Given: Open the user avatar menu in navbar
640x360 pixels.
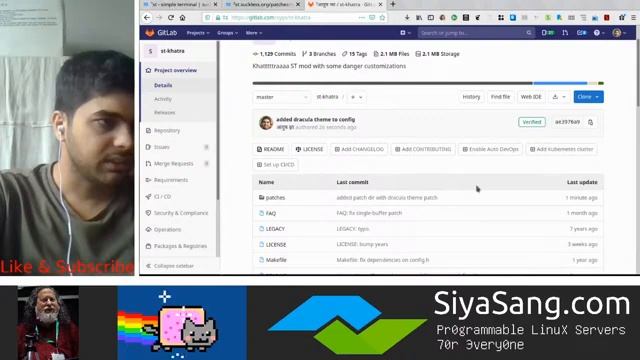Looking at the screenshot, I should (619, 33).
